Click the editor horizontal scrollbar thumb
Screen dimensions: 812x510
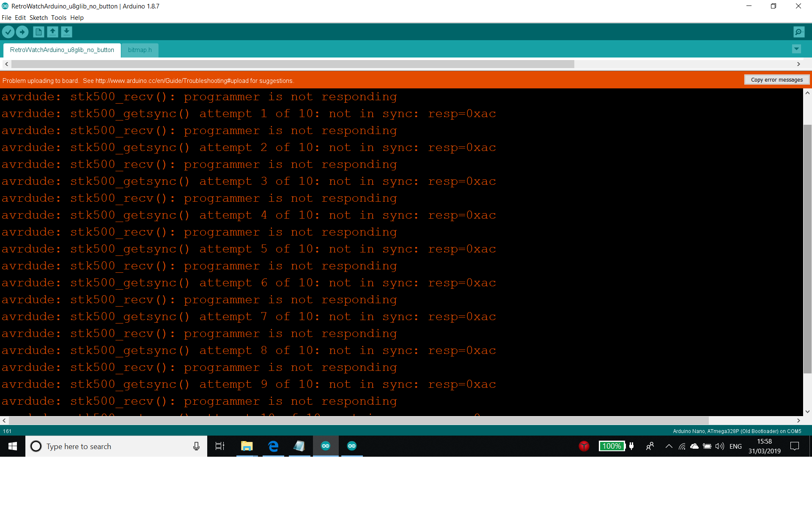pyautogui.click(x=293, y=64)
